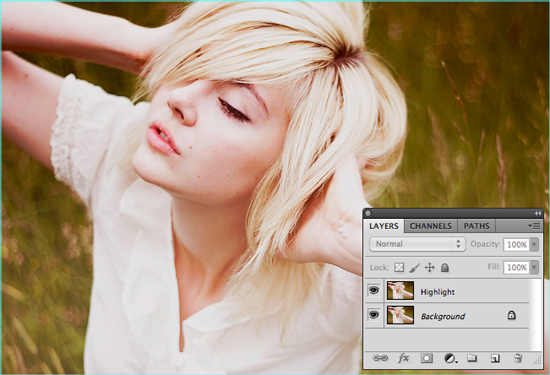Image resolution: width=550 pixels, height=375 pixels.
Task: Click the Fill 100% value field
Action: click(517, 267)
